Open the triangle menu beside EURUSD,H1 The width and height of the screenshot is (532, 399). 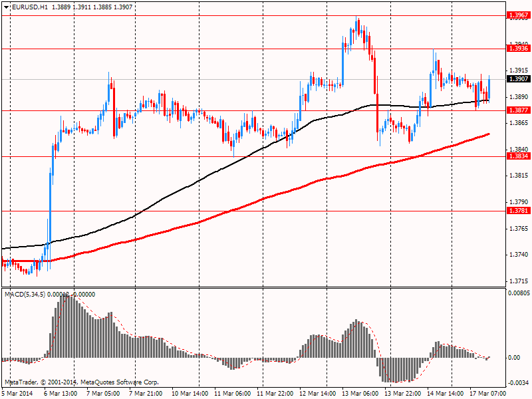point(7,7)
